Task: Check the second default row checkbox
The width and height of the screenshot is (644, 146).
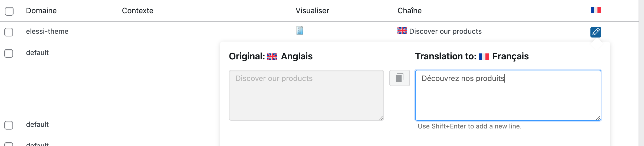Action: (9, 125)
